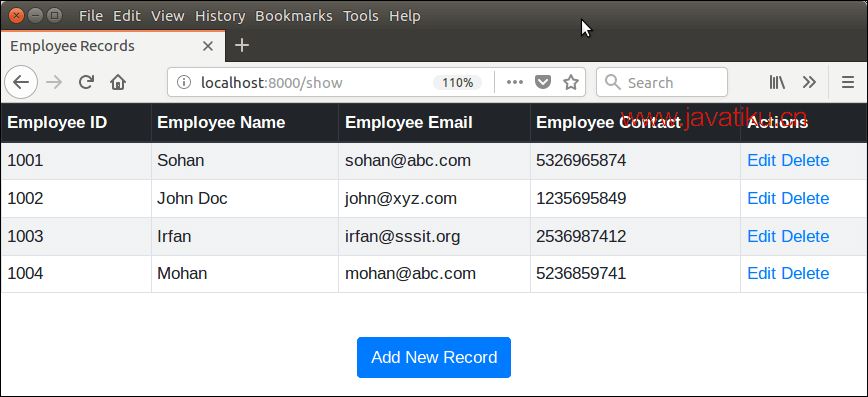Click the magnifier in the search box
This screenshot has width=868, height=397.
(x=613, y=83)
